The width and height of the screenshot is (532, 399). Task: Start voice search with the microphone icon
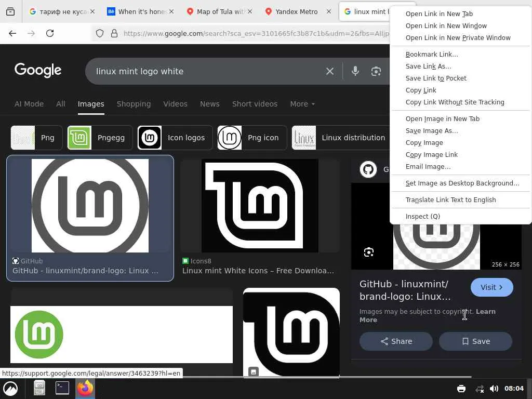coord(355,71)
